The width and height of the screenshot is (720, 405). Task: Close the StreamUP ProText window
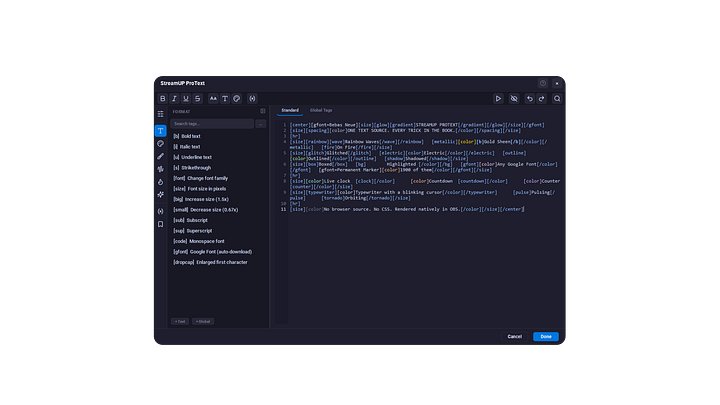tap(557, 83)
